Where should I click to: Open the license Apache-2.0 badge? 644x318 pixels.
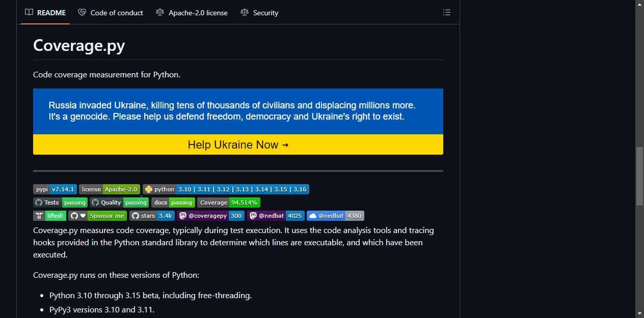pyautogui.click(x=110, y=189)
